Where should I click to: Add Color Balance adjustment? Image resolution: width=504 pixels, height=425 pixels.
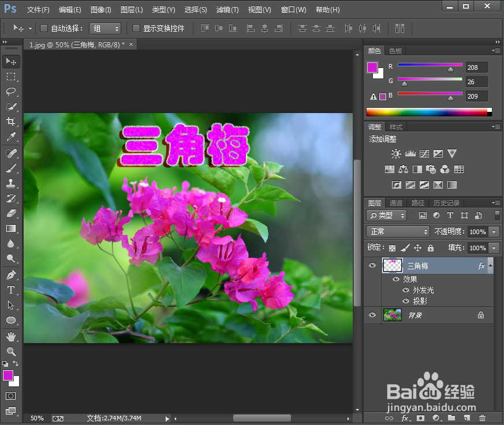click(x=403, y=169)
